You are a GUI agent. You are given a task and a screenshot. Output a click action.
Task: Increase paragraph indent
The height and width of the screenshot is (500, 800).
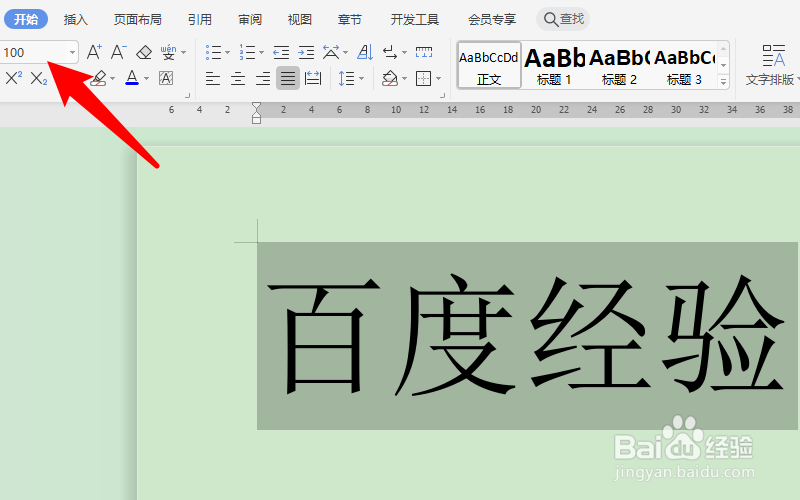click(x=306, y=52)
